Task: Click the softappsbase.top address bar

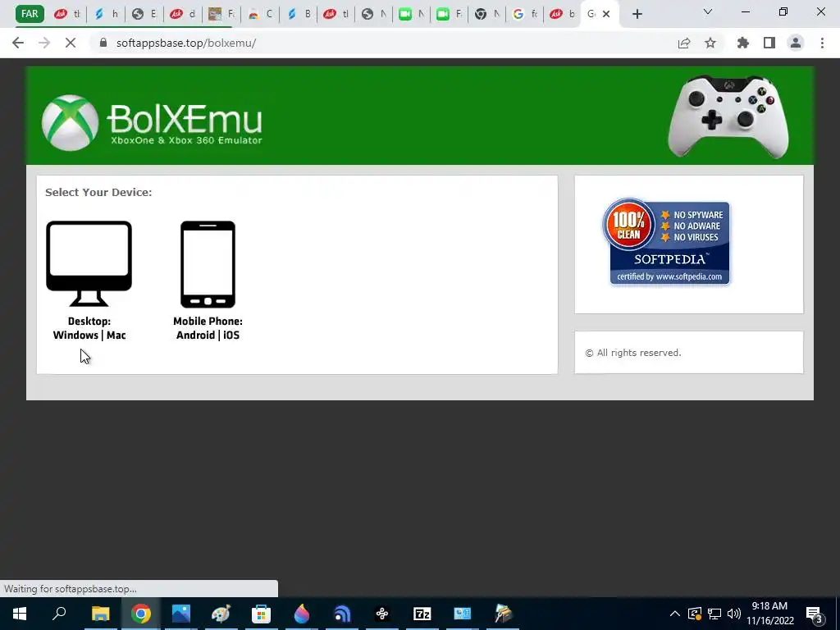Action: [x=386, y=43]
